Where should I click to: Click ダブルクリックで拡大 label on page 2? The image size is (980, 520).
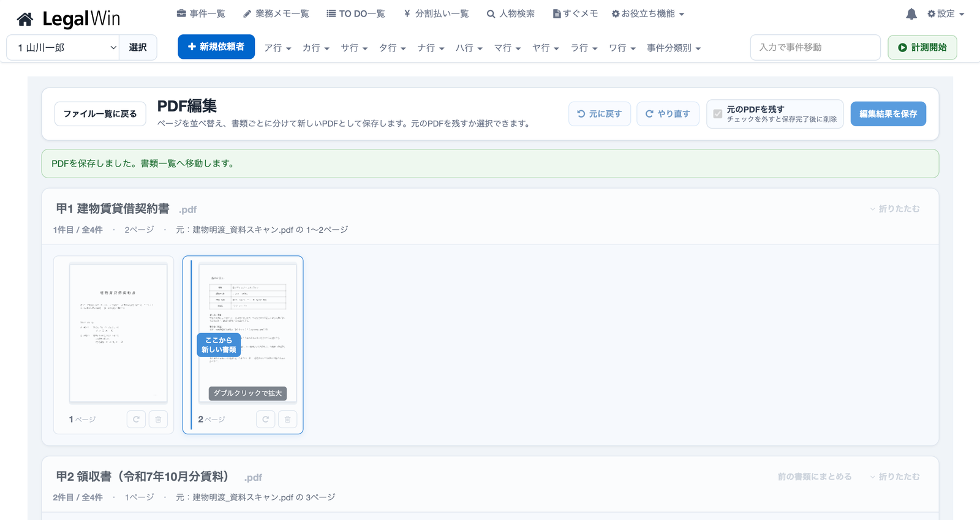point(247,393)
